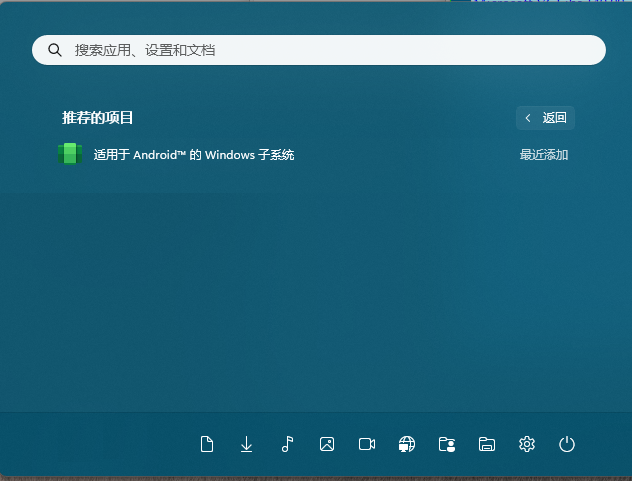Click the 最近添加 label
Screen dimensions: 632x481
point(544,154)
